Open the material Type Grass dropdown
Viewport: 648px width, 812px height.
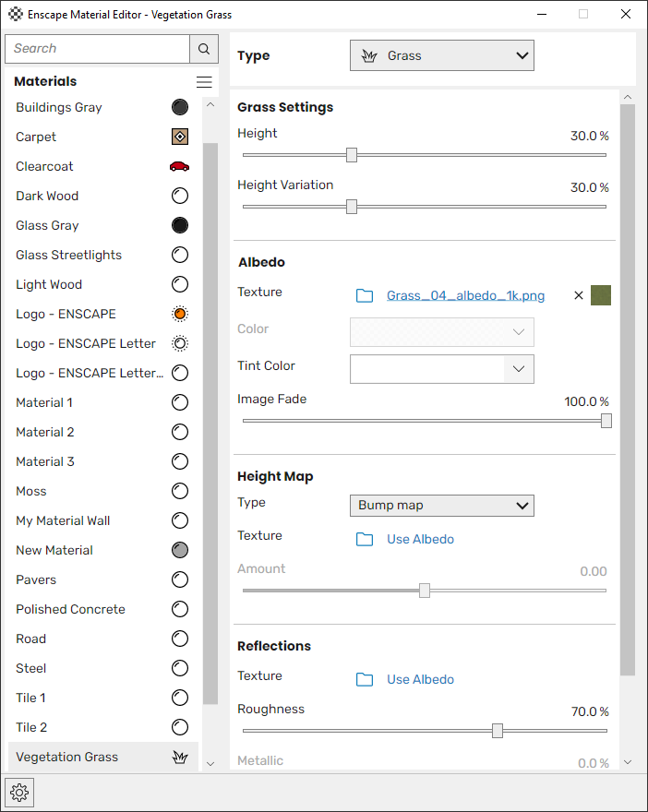click(x=442, y=55)
